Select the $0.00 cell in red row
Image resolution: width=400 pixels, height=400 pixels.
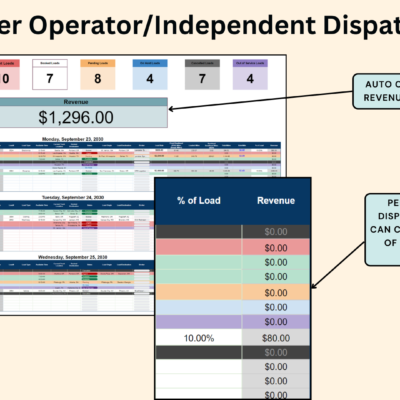(x=276, y=248)
